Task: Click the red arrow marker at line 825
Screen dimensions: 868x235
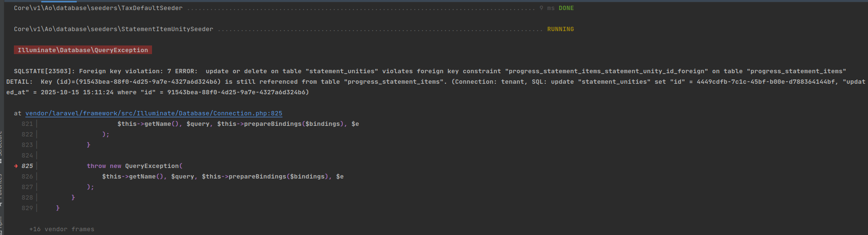Action: click(16, 166)
